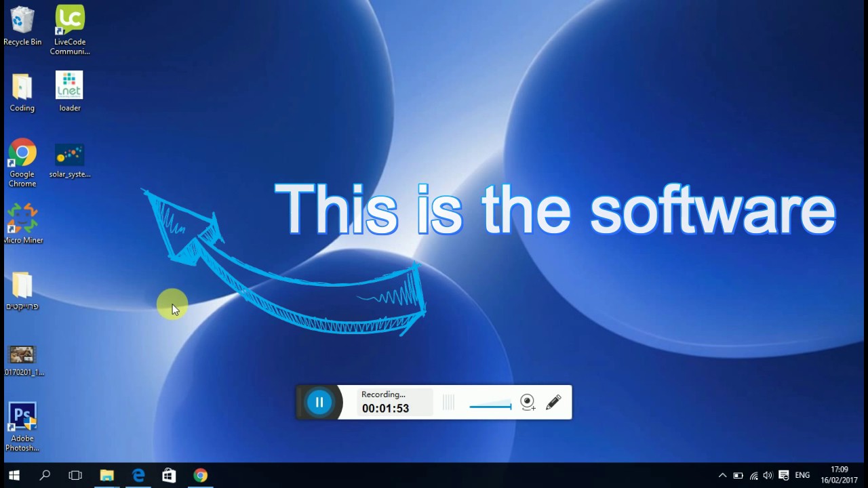The height and width of the screenshot is (488, 868).
Task: Enable webcam in the recorder toolbar
Action: point(528,402)
